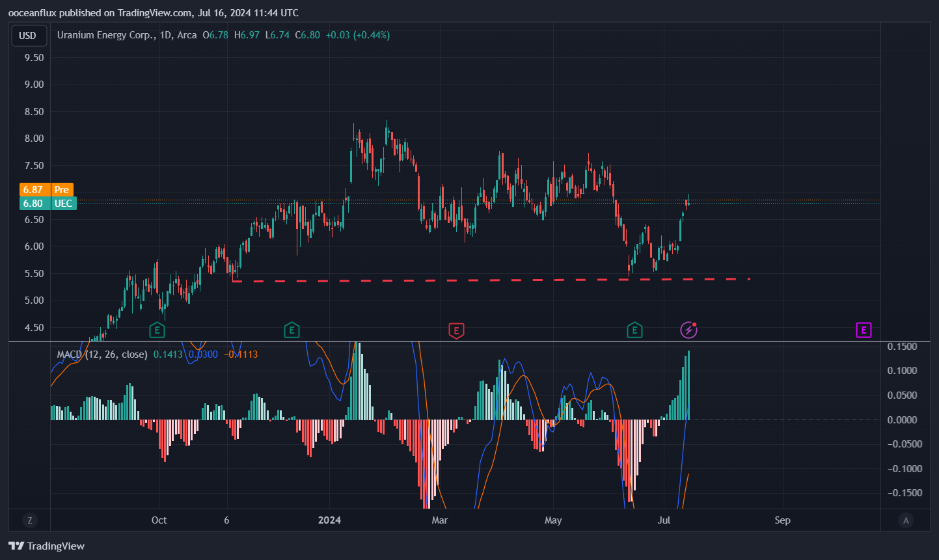Viewport: 939px width, 560px height.
Task: Open the purple lightning event icon in July
Action: click(x=688, y=330)
